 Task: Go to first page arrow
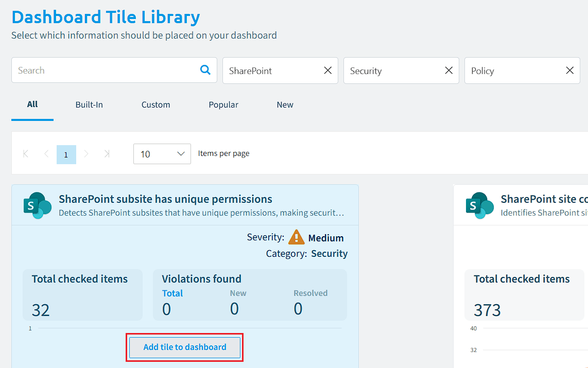tap(26, 154)
